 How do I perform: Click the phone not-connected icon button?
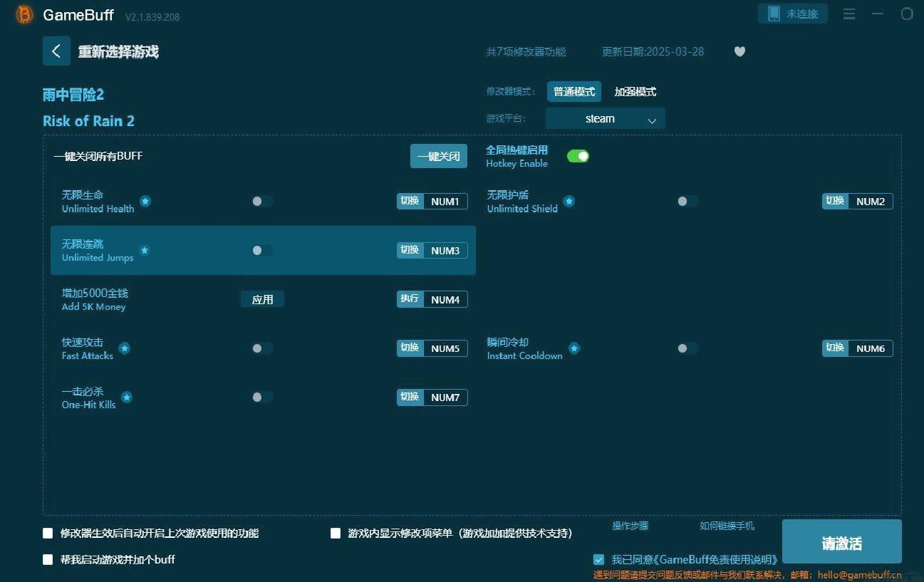click(793, 14)
